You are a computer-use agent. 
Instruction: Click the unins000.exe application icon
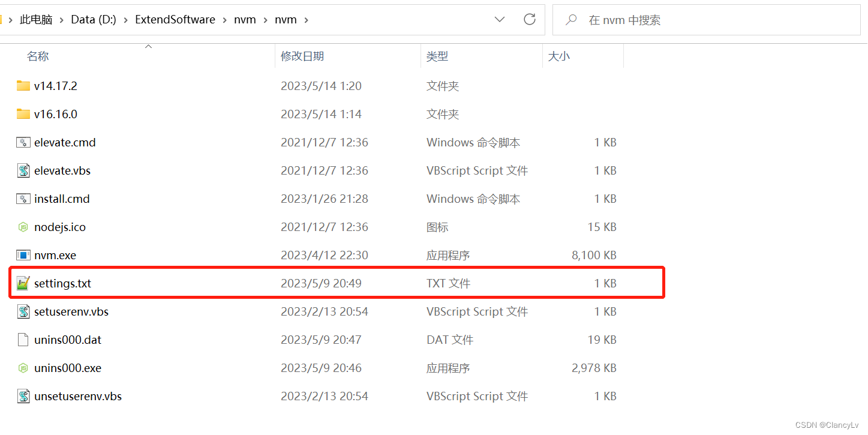pos(23,368)
